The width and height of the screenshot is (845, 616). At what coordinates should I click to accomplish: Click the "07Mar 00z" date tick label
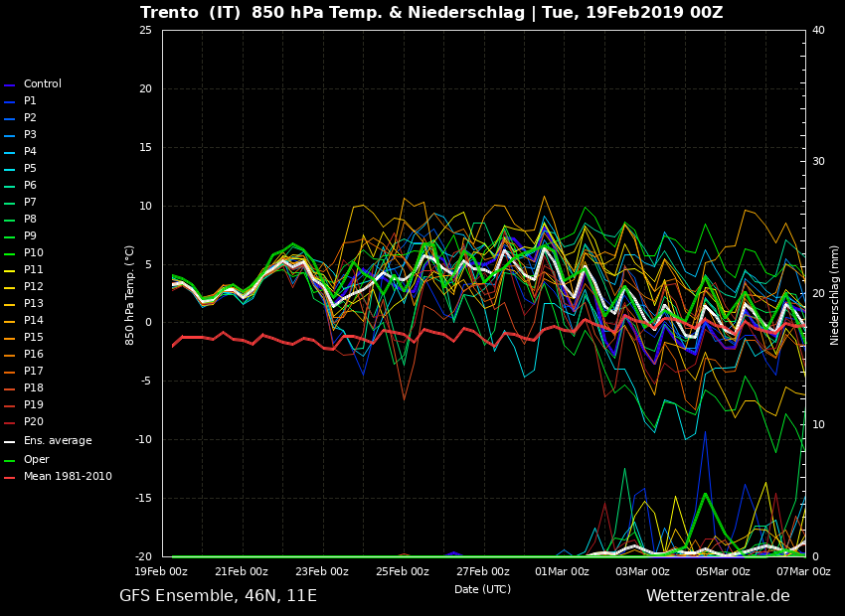point(803,572)
